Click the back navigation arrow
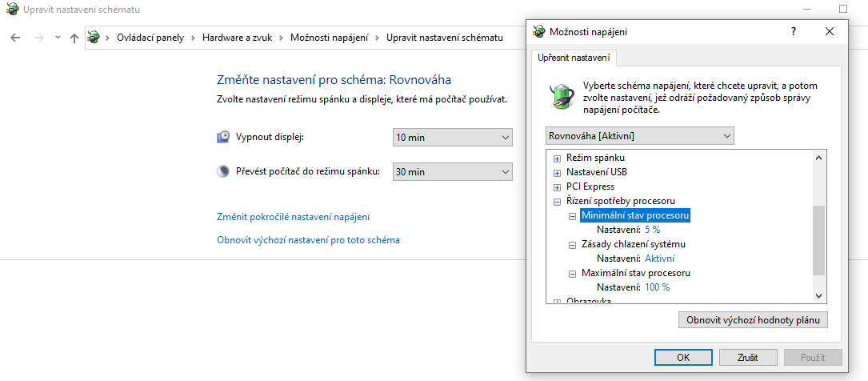Image resolution: width=868 pixels, height=381 pixels. pyautogui.click(x=15, y=38)
